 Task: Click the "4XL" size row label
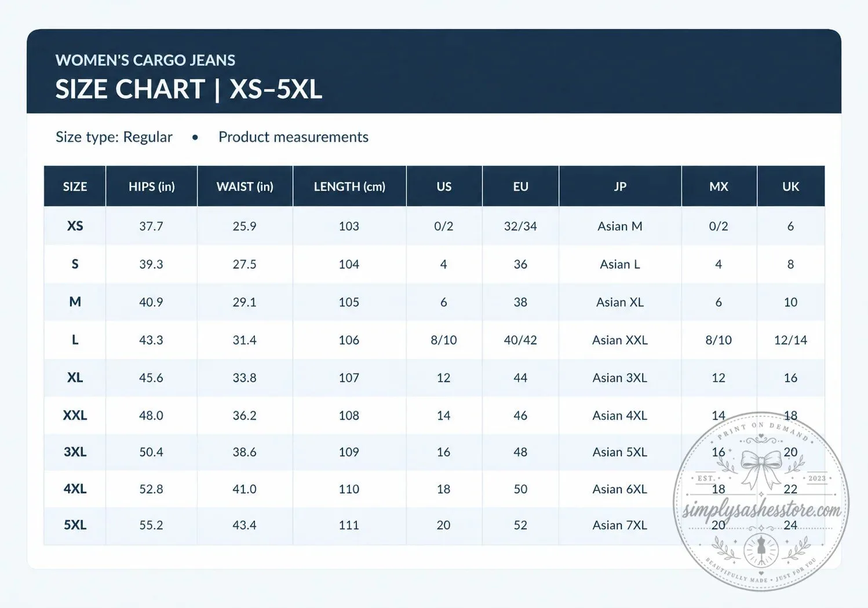pyautogui.click(x=75, y=489)
